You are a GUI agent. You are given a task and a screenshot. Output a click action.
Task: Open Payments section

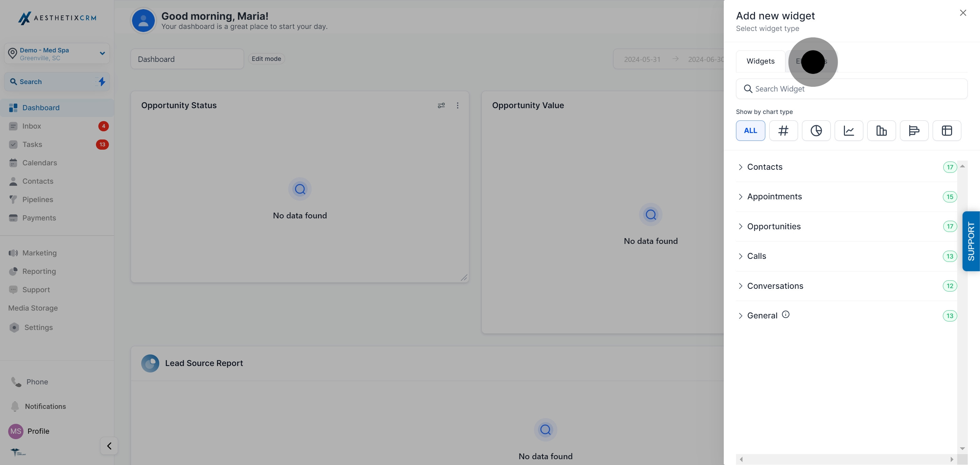pyautogui.click(x=57, y=218)
